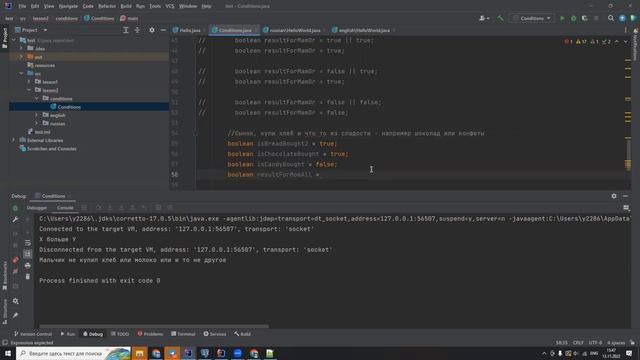Toggle Scroll to End icon in console
Image resolution: width=640 pixels, height=360 pixels.
pyautogui.click(x=28, y=254)
